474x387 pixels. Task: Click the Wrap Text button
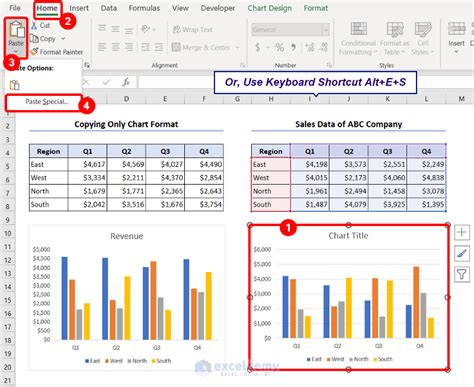193,30
